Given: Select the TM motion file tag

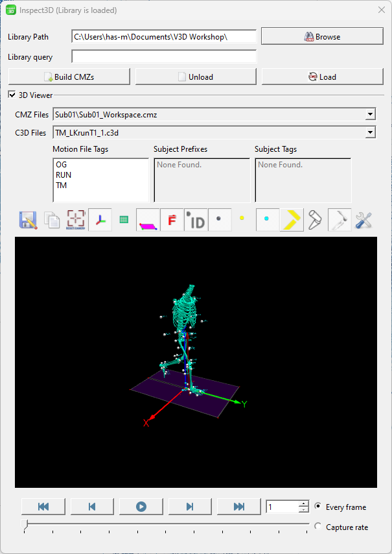Looking at the screenshot, I should (x=61, y=185).
